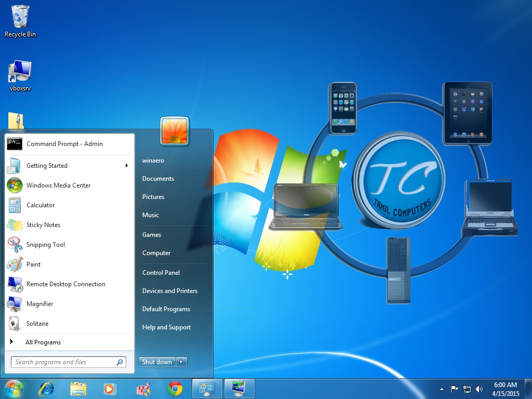Click the firewall bricks taskbar icon
Image resolution: width=532 pixels, height=399 pixels.
tap(143, 389)
